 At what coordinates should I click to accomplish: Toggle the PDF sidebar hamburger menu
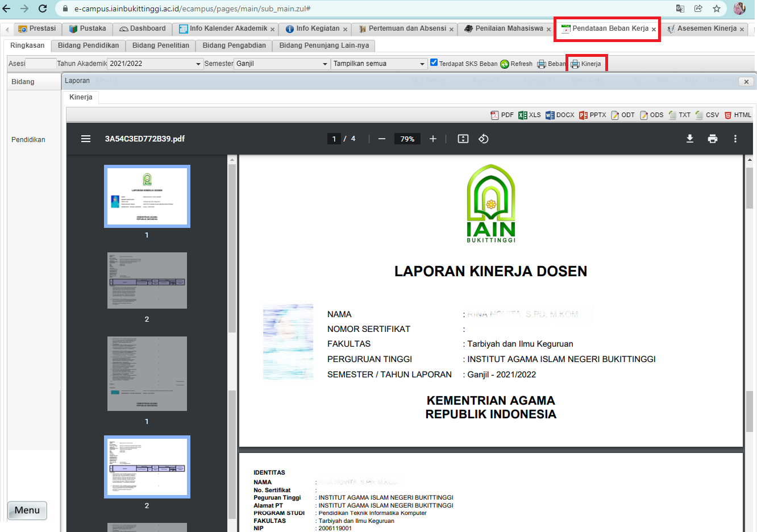86,139
